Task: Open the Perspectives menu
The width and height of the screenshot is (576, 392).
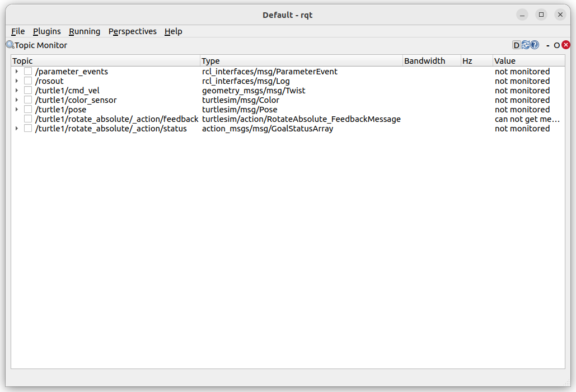Action: 132,31
